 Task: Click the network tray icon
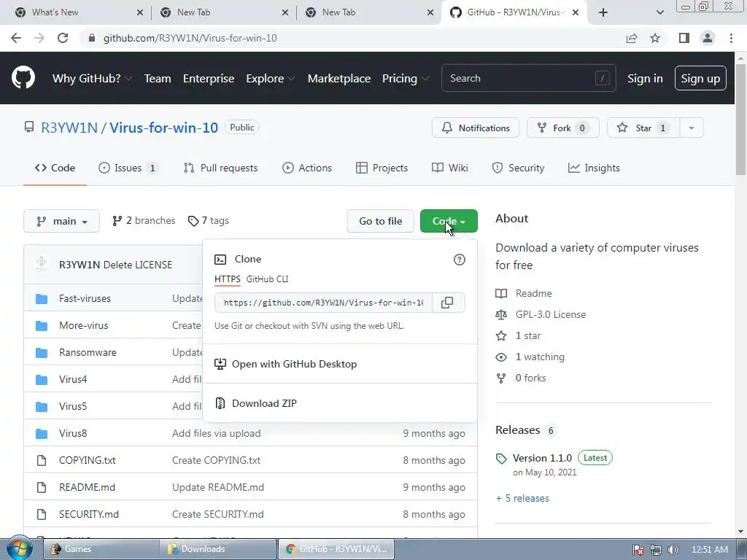pyautogui.click(x=656, y=550)
